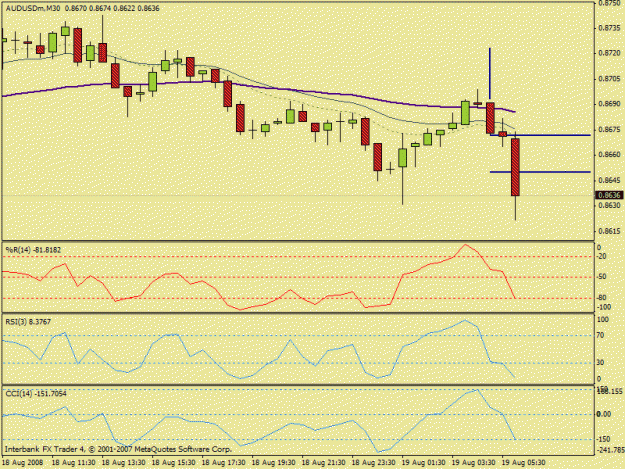Click the -241.785 value on CCI scale
Image resolution: width=625 pixels, height=469 pixels.
[610, 450]
